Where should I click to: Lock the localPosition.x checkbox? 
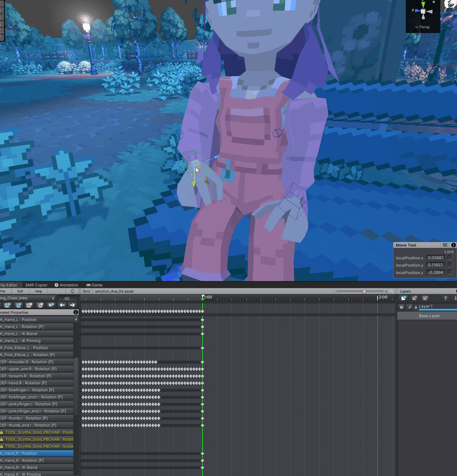click(x=450, y=258)
